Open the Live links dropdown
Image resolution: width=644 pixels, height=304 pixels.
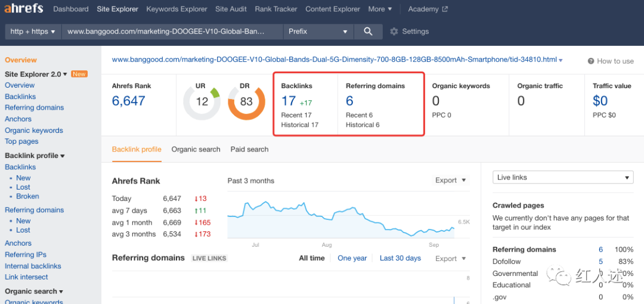(562, 178)
